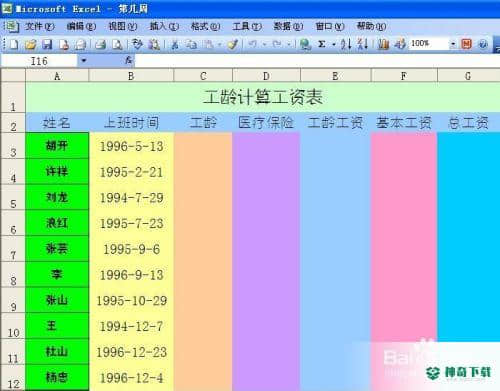Select column D header
The image size is (500, 391).
[x=266, y=76]
